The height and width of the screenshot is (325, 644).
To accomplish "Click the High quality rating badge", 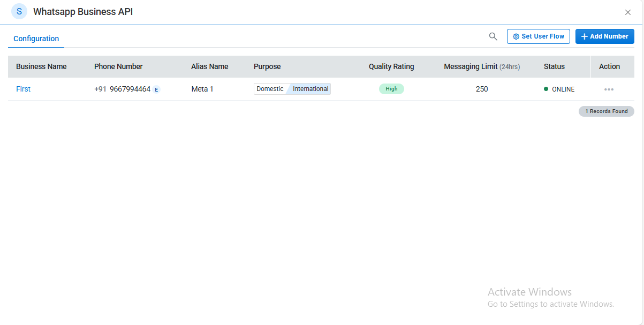I will point(391,89).
